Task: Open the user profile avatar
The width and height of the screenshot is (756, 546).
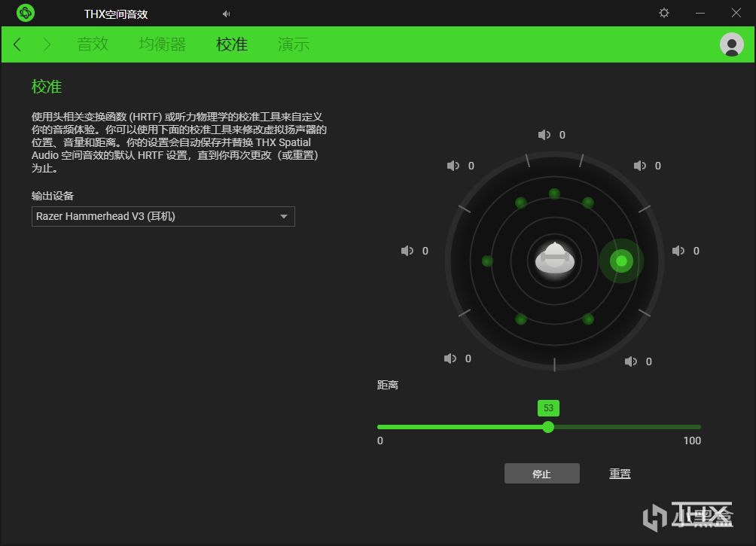Action: (731, 44)
